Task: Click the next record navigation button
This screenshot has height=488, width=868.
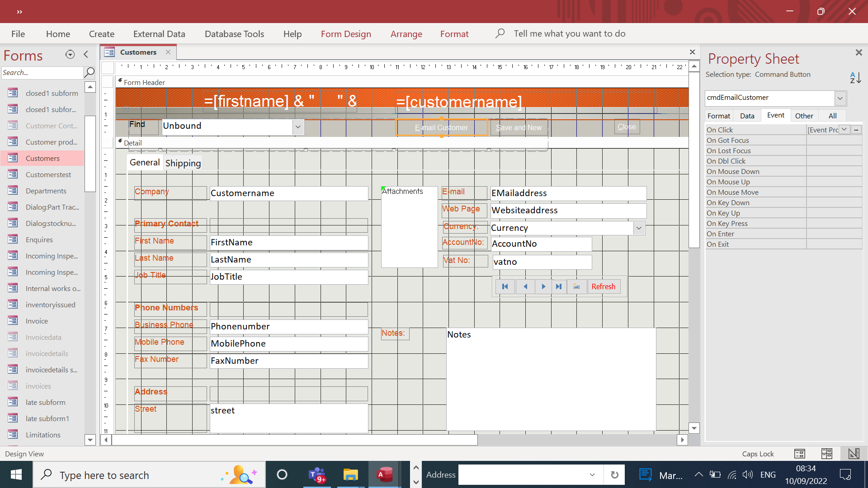Action: pyautogui.click(x=543, y=286)
